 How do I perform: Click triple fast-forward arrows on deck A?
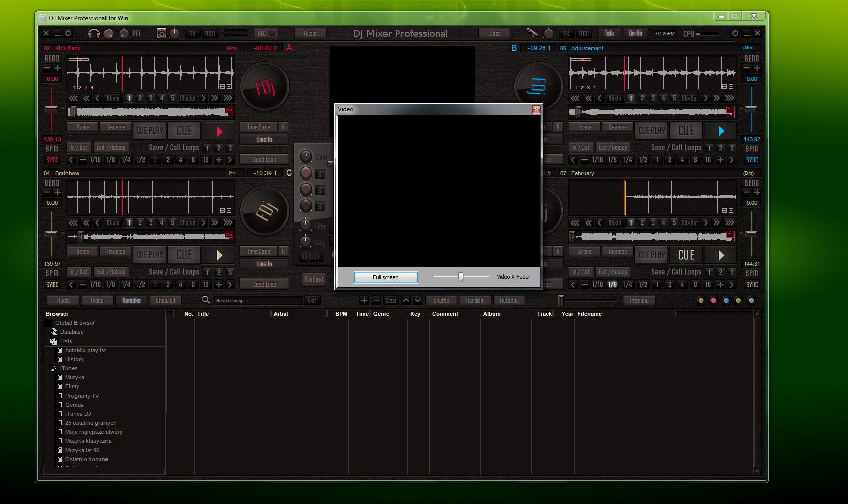[x=228, y=98]
